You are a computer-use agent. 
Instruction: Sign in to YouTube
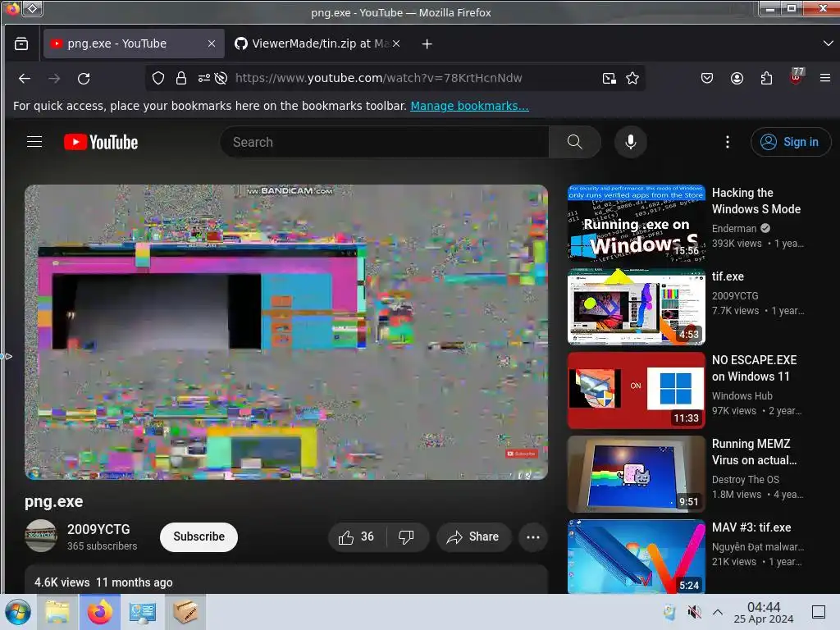click(x=791, y=142)
